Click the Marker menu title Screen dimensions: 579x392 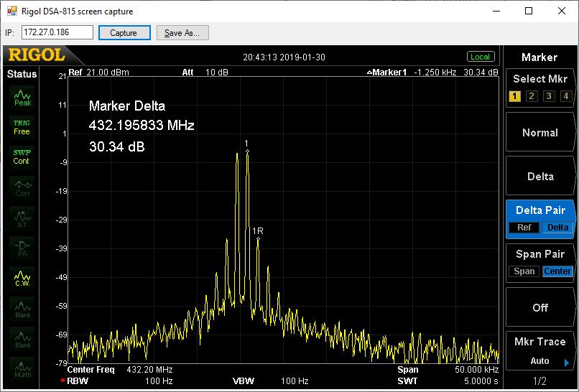click(x=539, y=57)
